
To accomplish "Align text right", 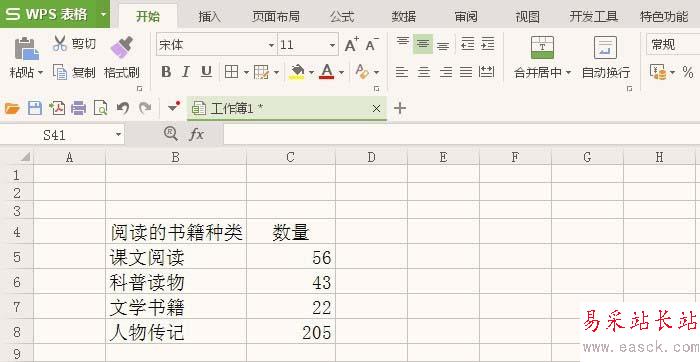I will click(x=446, y=71).
